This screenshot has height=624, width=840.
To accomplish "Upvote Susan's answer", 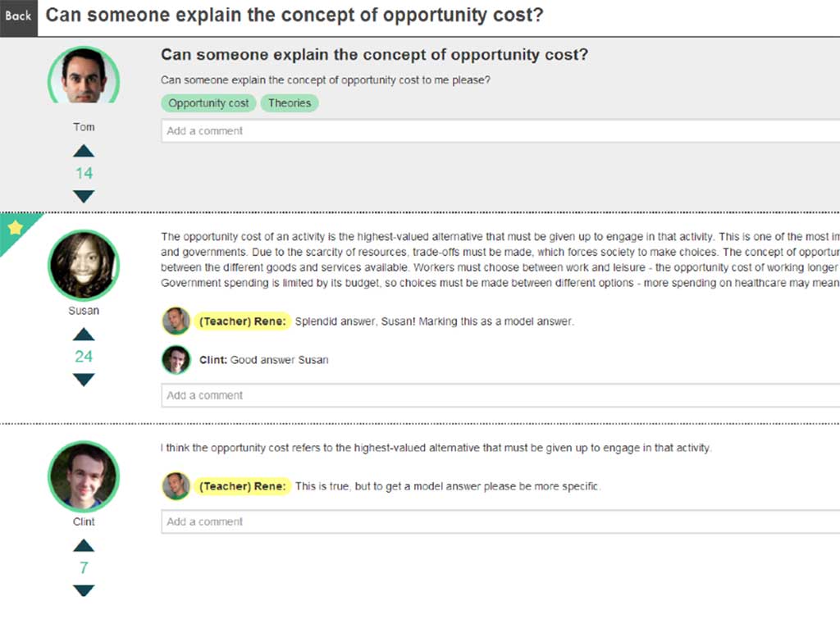I will pos(84,335).
